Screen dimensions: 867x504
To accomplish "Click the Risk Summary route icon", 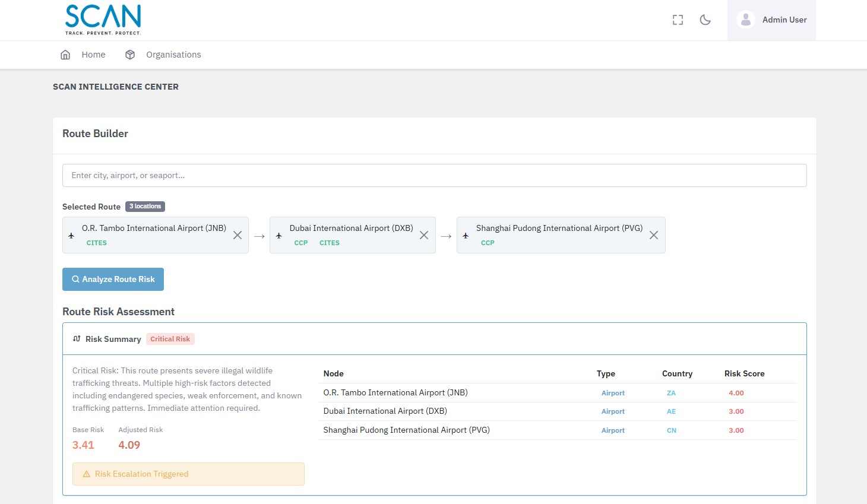I will [x=77, y=339].
